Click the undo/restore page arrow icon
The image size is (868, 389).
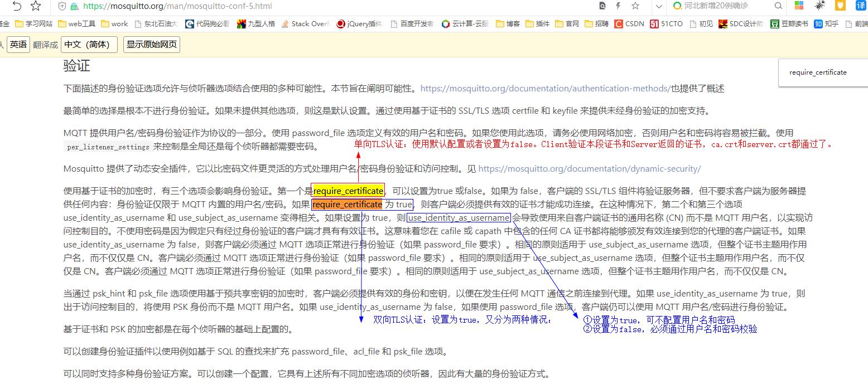pos(17,6)
